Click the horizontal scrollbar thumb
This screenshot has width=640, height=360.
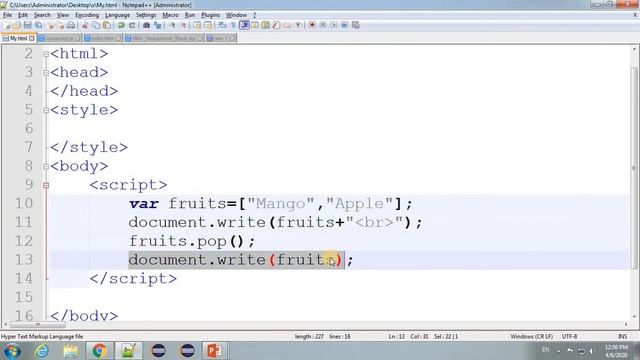click(38, 325)
